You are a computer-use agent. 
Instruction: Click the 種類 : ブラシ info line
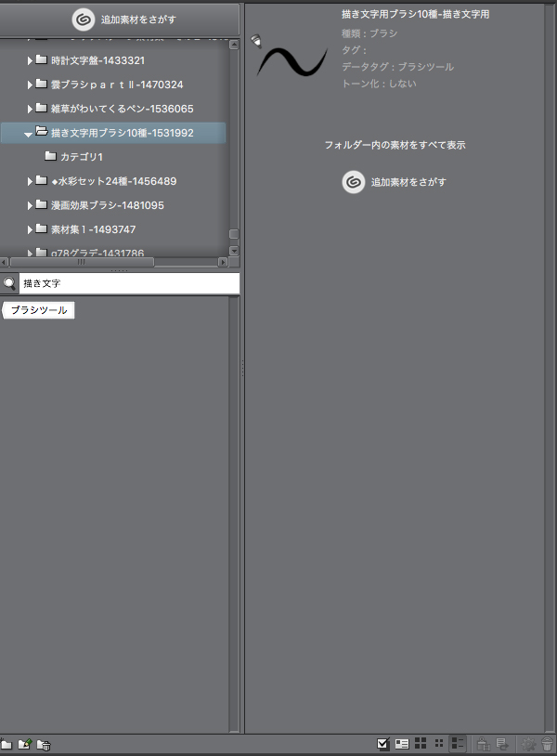tap(369, 33)
